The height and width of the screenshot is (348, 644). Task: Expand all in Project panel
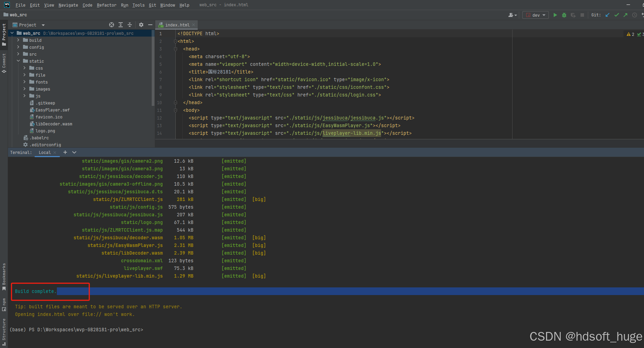tap(121, 25)
